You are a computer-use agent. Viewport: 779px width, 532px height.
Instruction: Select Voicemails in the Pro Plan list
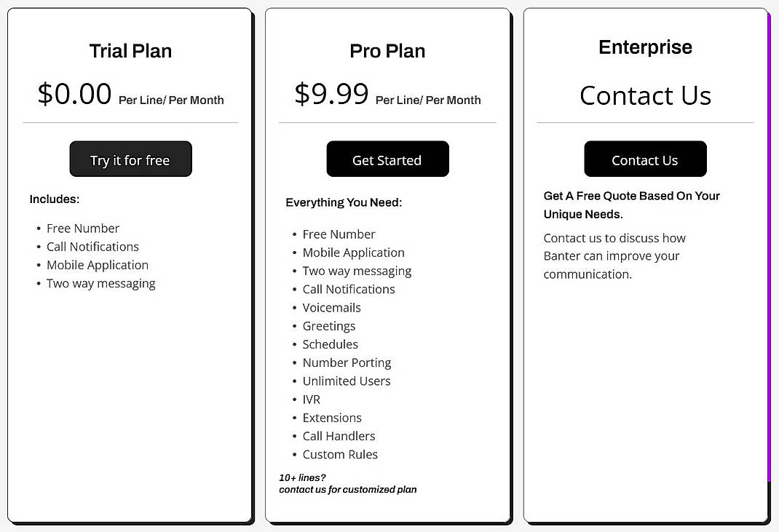point(332,308)
